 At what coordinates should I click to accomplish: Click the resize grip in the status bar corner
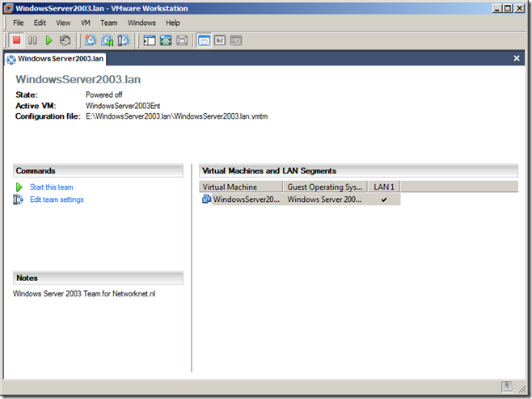pos(521,388)
